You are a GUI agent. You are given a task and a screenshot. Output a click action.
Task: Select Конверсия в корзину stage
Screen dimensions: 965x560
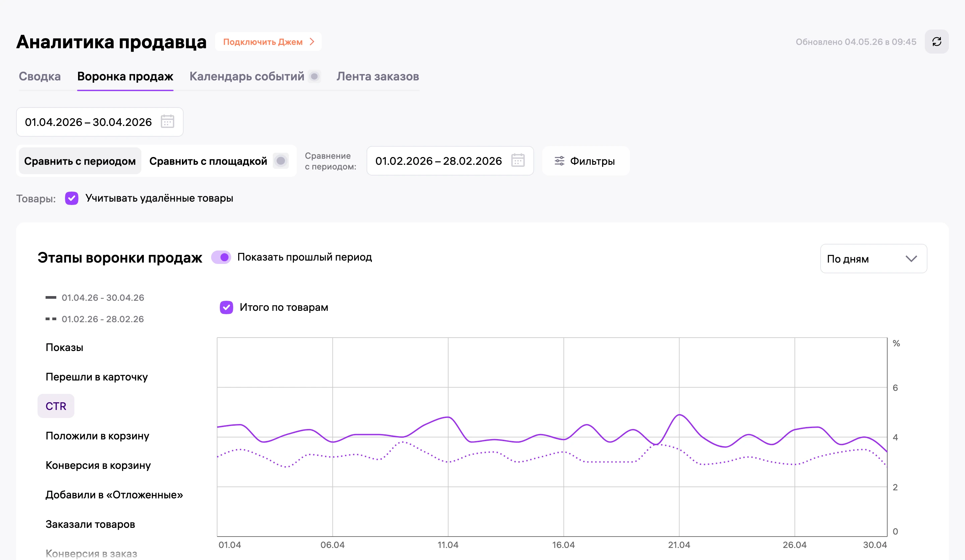[98, 465]
